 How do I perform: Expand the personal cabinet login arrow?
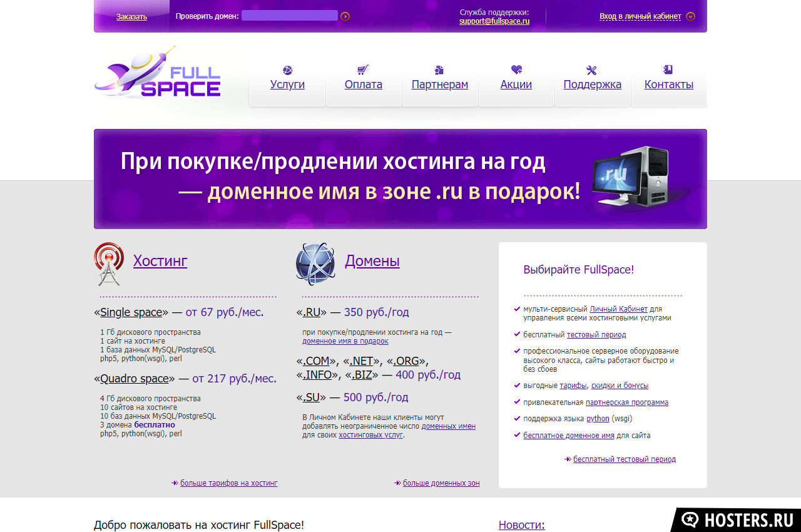click(690, 16)
